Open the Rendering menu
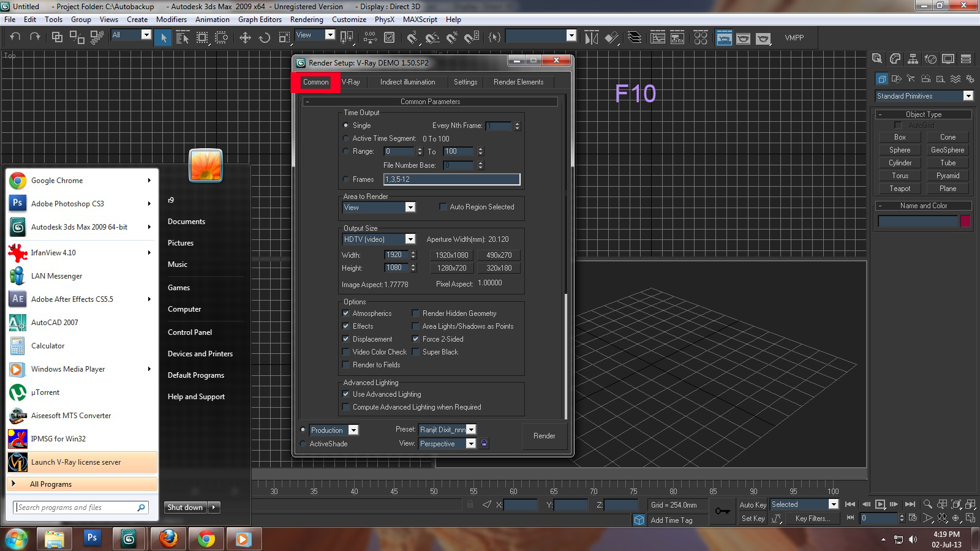980x551 pixels. 307,20
